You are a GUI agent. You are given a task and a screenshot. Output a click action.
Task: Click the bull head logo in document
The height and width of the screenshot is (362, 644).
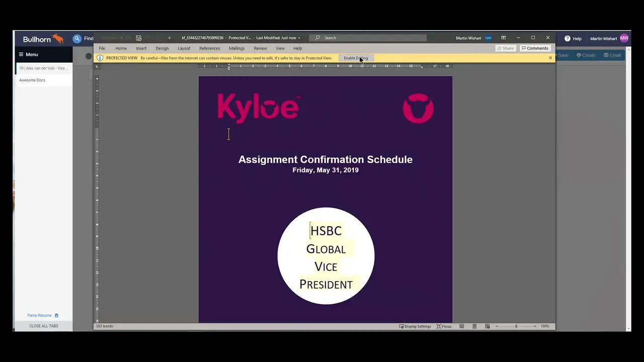click(x=418, y=108)
